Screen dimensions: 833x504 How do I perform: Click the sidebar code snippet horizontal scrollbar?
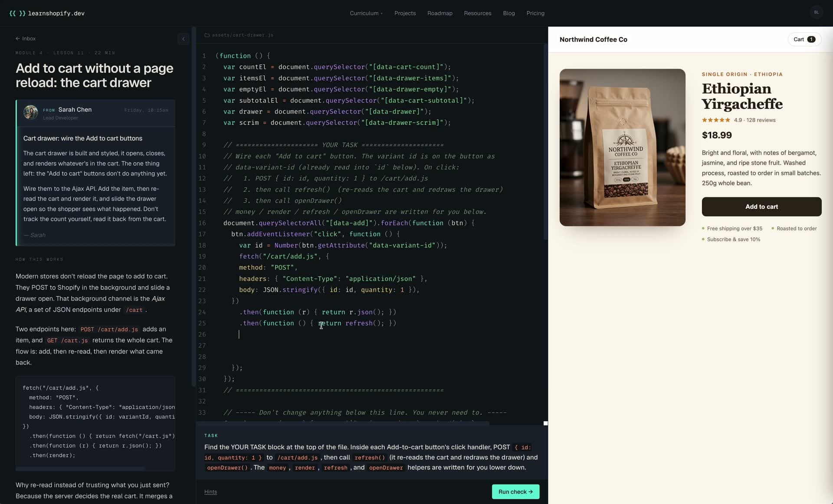pyautogui.click(x=80, y=468)
